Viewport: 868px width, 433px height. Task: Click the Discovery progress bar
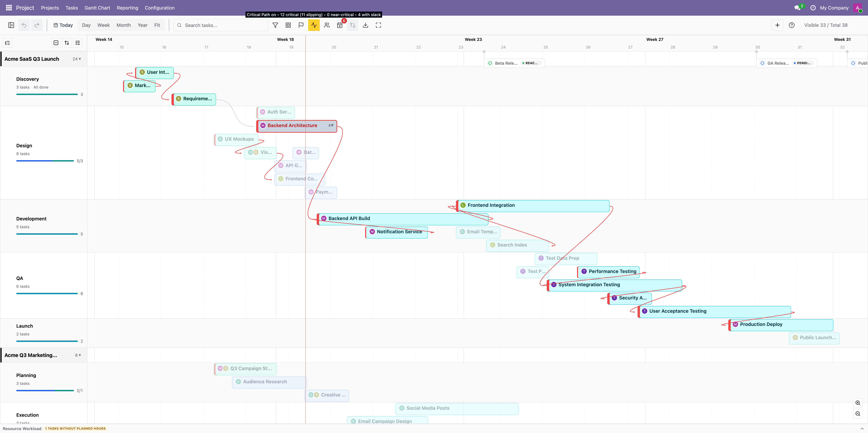click(47, 95)
